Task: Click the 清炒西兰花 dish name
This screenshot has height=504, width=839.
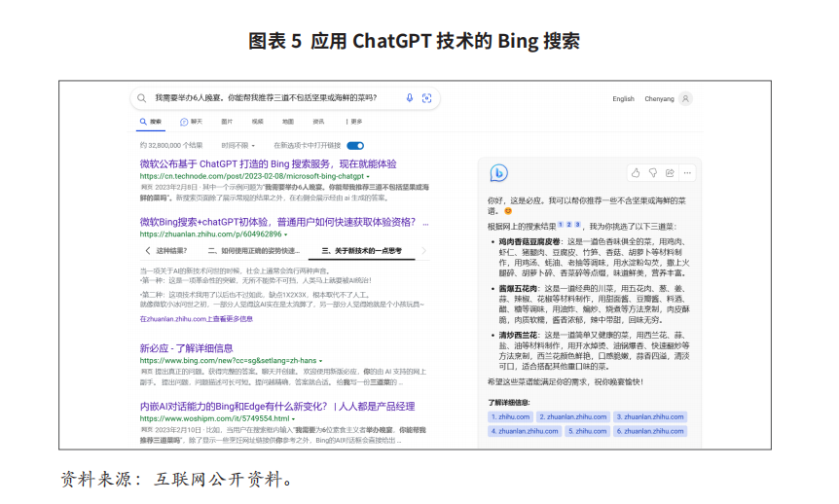Action: pyautogui.click(x=518, y=336)
